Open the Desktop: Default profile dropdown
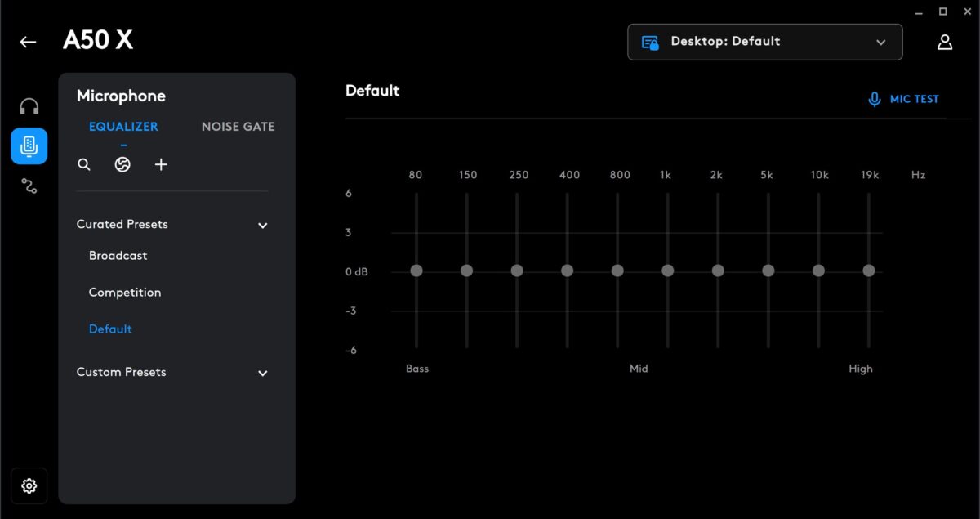 point(765,42)
